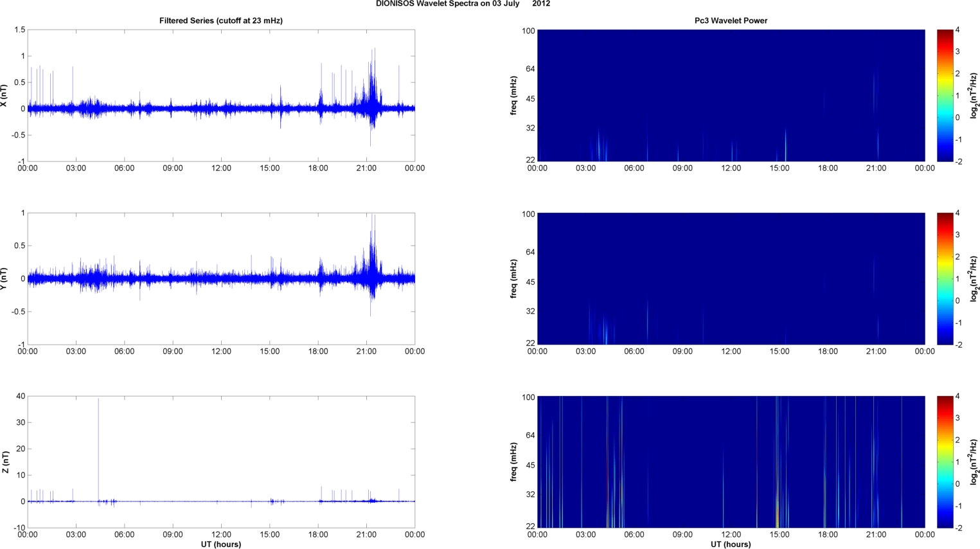980x549 pixels.
Task: Select the 'Pc3 Wavelet Power' heading
Action: coord(731,21)
